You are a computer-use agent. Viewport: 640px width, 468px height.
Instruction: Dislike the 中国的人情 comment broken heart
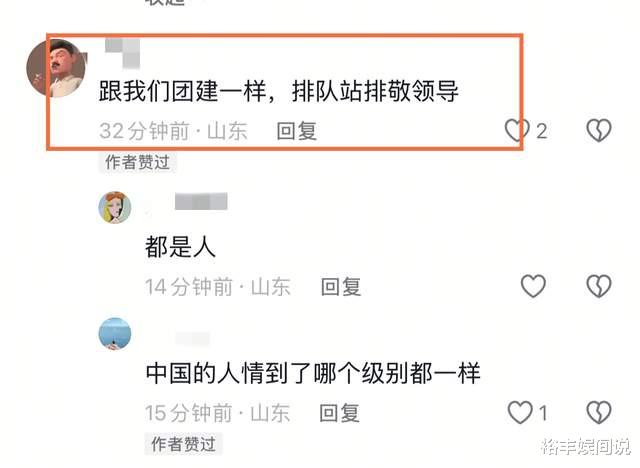click(x=599, y=412)
